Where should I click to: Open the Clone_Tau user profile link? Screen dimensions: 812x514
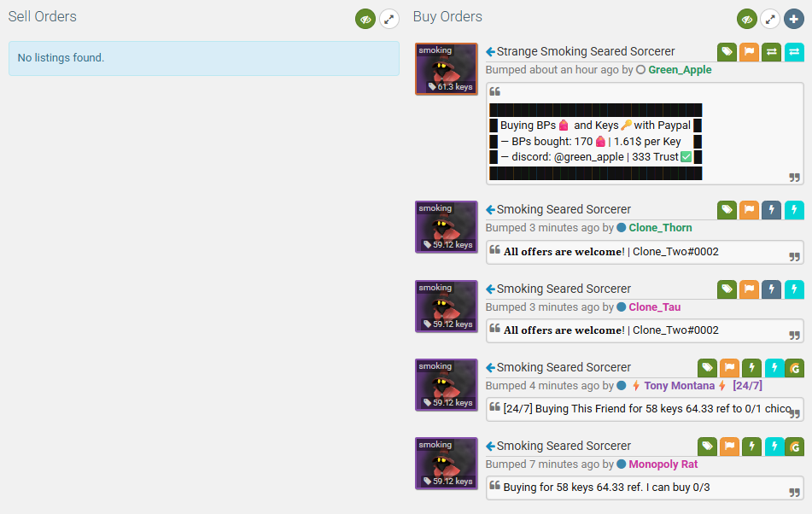point(655,307)
